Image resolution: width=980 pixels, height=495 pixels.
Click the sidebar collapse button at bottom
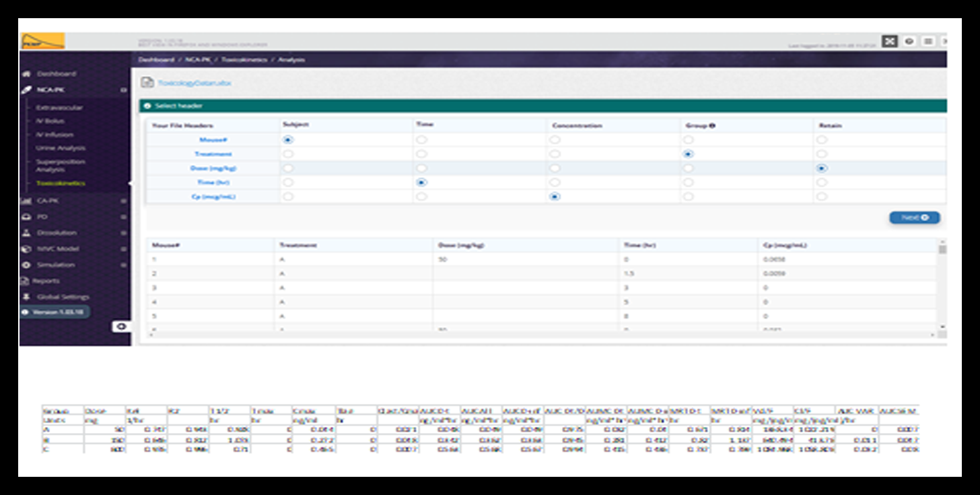coord(121,327)
